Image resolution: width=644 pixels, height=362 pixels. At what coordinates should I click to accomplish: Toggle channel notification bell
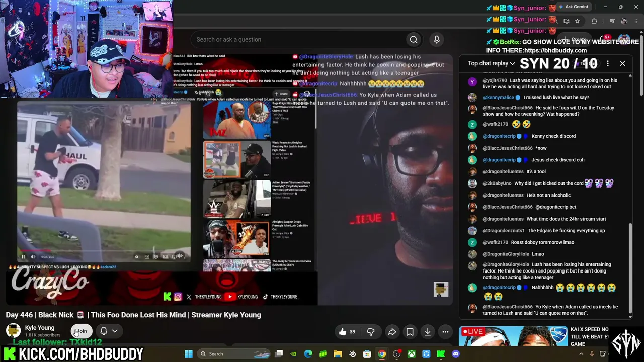point(104,331)
